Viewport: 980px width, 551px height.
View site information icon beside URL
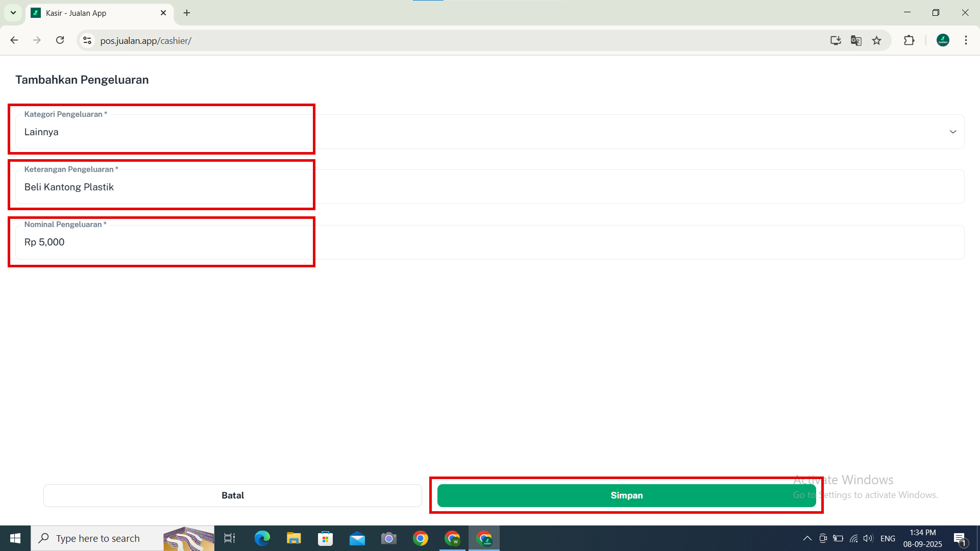[87, 40]
